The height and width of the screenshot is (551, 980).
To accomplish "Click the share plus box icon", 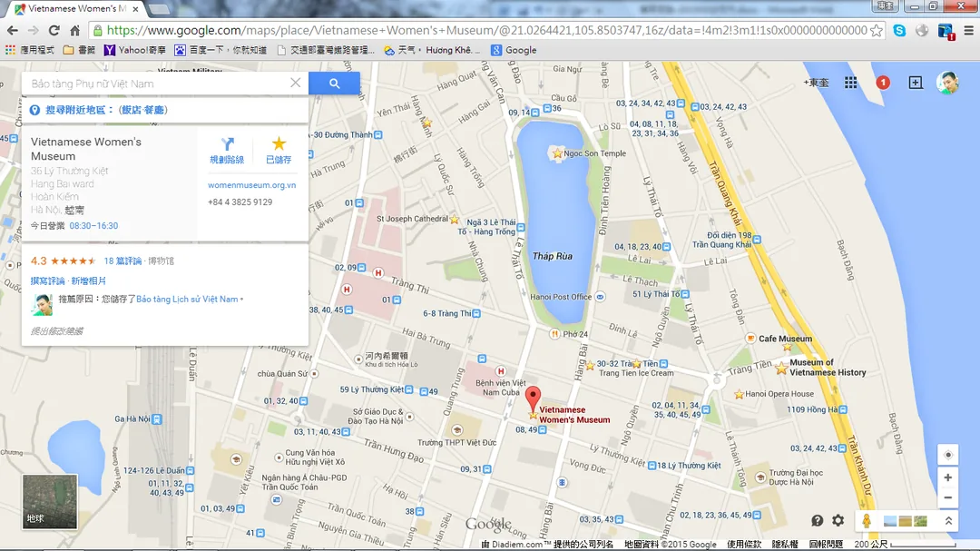I will click(x=915, y=83).
